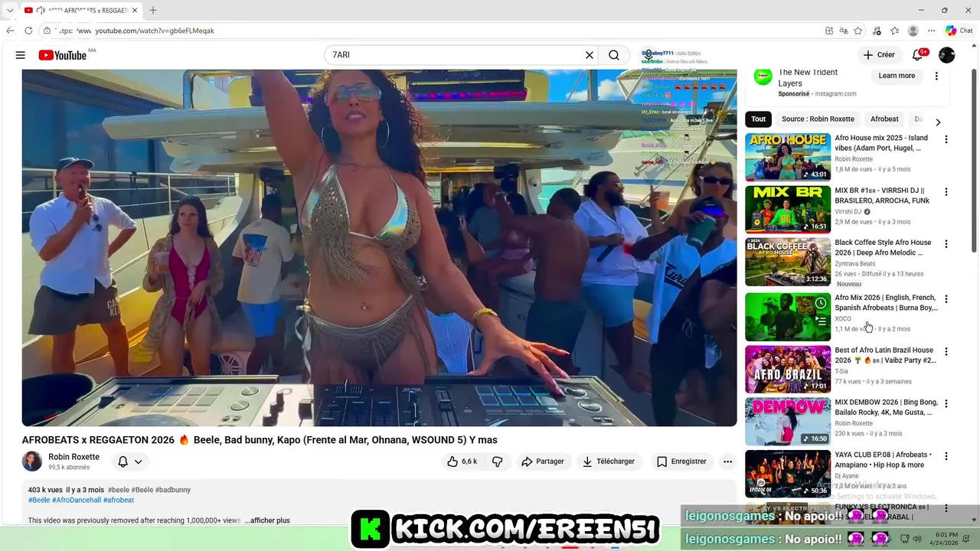Open Robin Roxette channel avatar
The image size is (980, 551).
(32, 461)
